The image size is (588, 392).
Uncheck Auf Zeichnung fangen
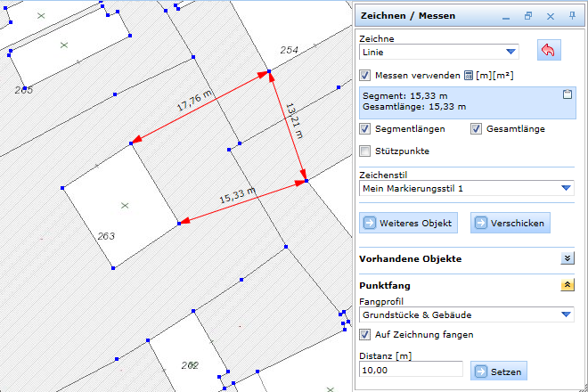pyautogui.click(x=364, y=335)
